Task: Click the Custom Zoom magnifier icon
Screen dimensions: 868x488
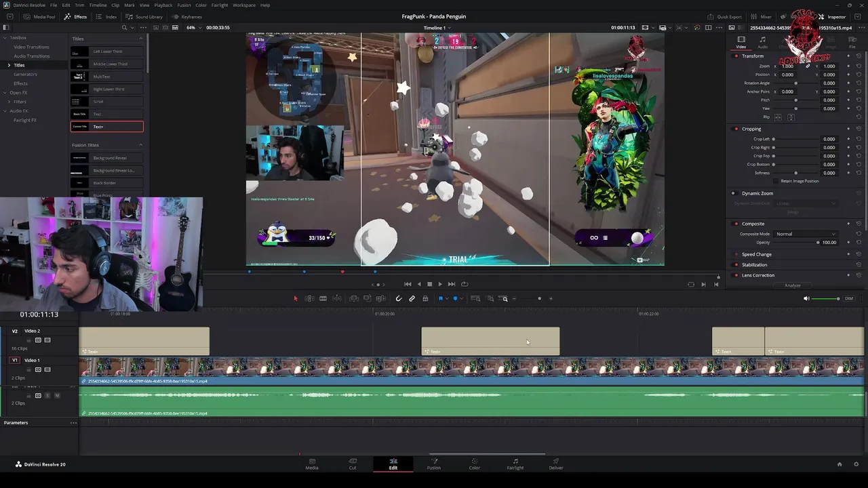Action: [x=505, y=298]
